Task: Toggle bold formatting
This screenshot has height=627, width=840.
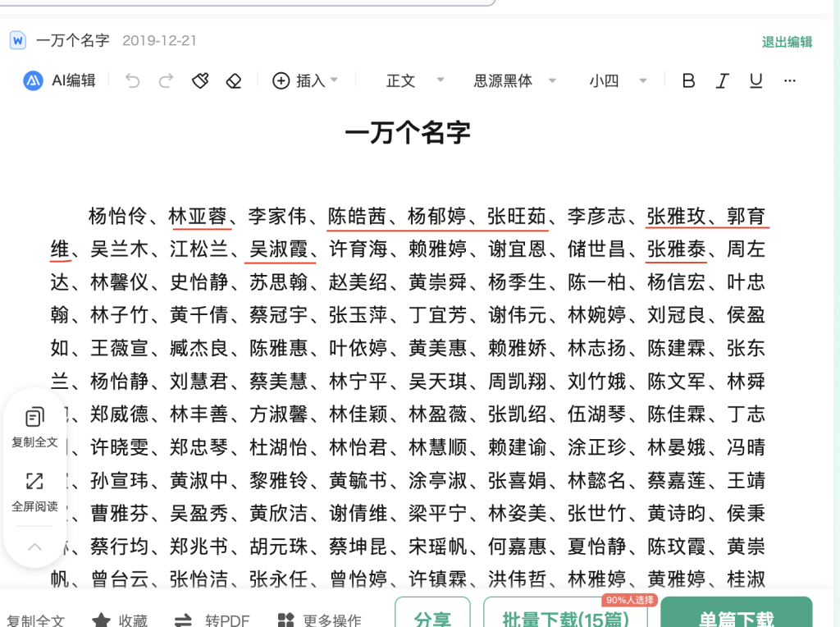Action: 688,80
